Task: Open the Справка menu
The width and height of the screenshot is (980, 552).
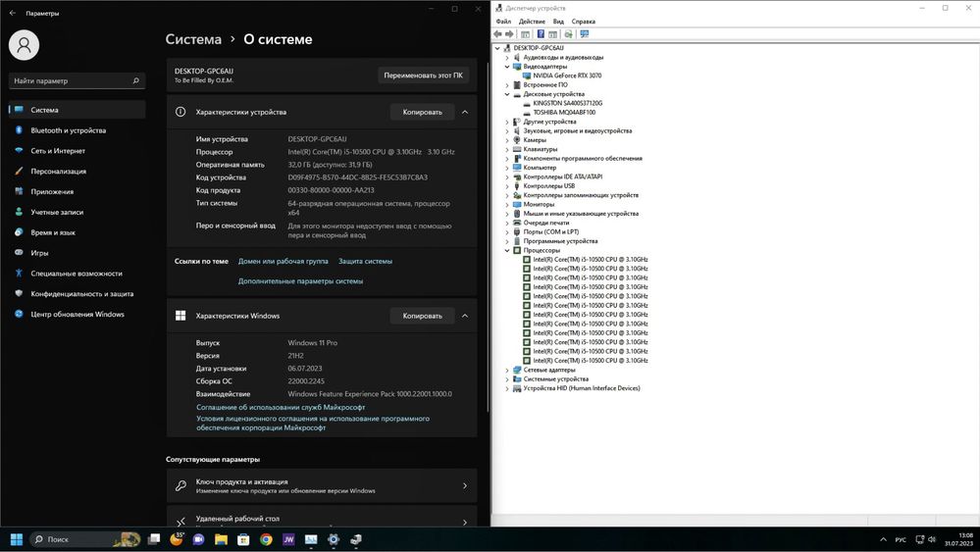Action: [x=583, y=22]
